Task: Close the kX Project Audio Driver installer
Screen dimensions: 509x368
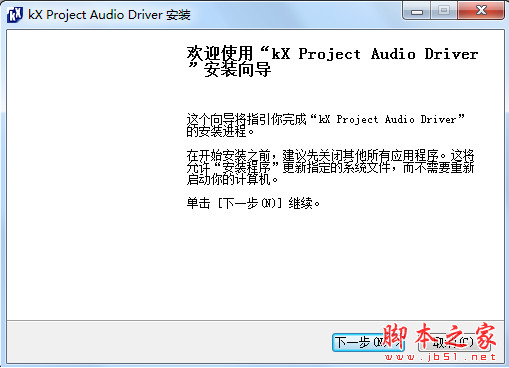Action: 481,11
